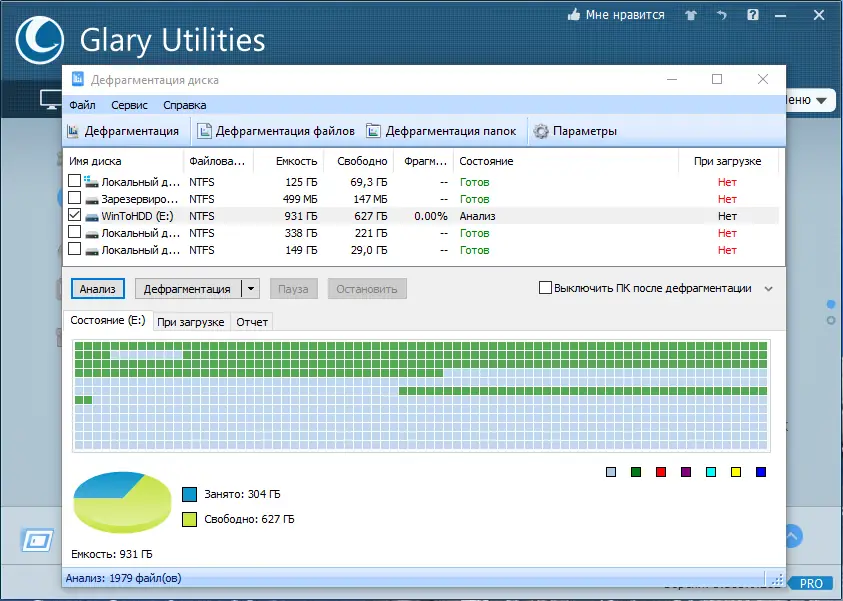
Task: Enable Выключить ПК после дефрагментации checkbox
Action: (545, 288)
